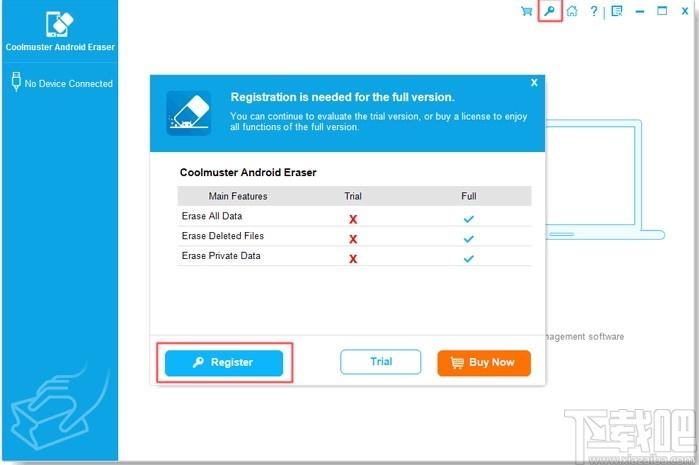
Task: Open the shopping cart purchase icon
Action: click(526, 11)
